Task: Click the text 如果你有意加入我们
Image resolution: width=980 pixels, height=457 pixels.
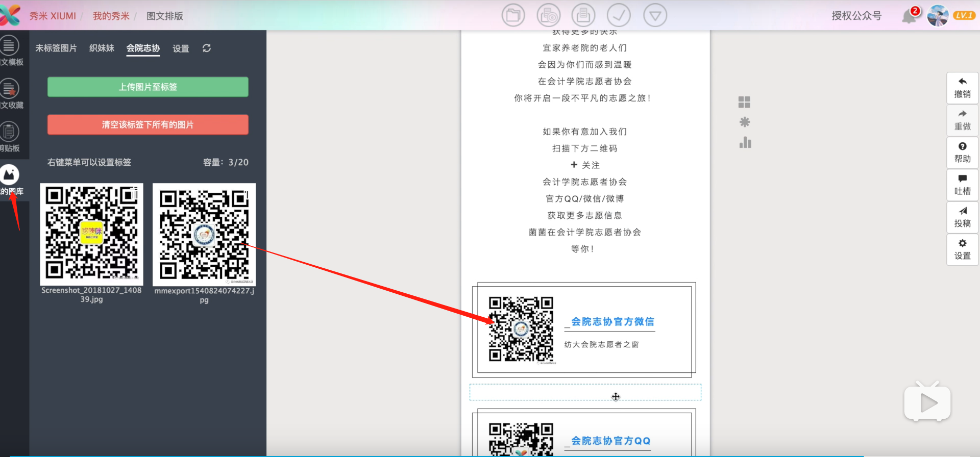Action: point(584,132)
